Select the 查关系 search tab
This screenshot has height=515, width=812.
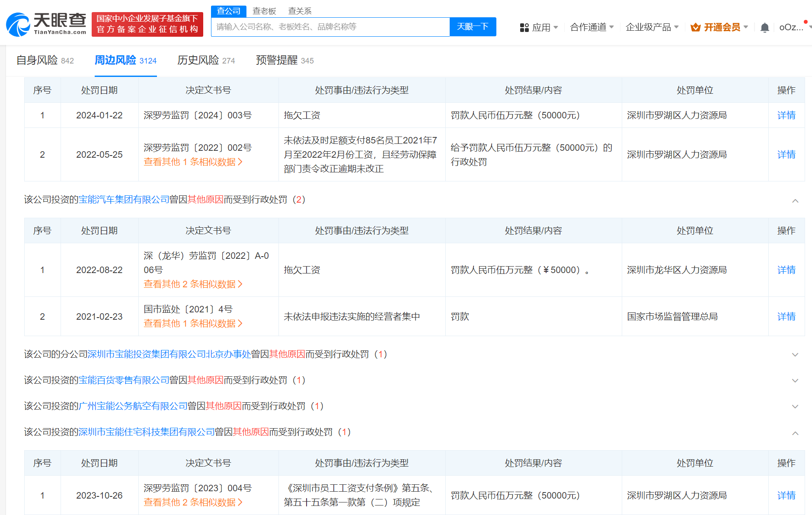coord(300,11)
